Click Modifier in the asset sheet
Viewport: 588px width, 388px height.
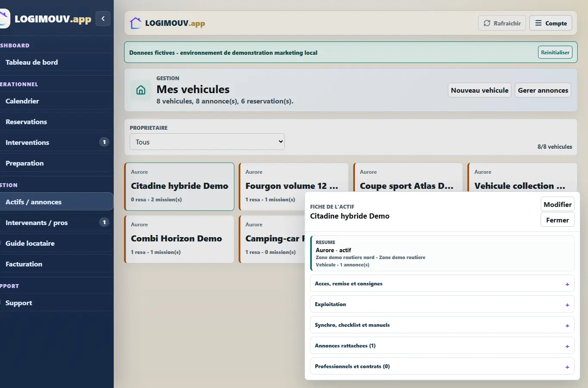coord(557,204)
